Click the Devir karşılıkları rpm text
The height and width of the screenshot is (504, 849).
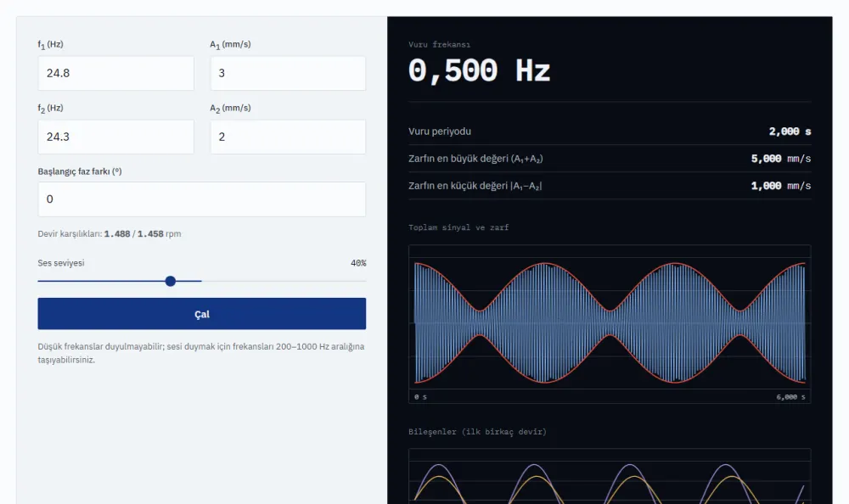(110, 234)
